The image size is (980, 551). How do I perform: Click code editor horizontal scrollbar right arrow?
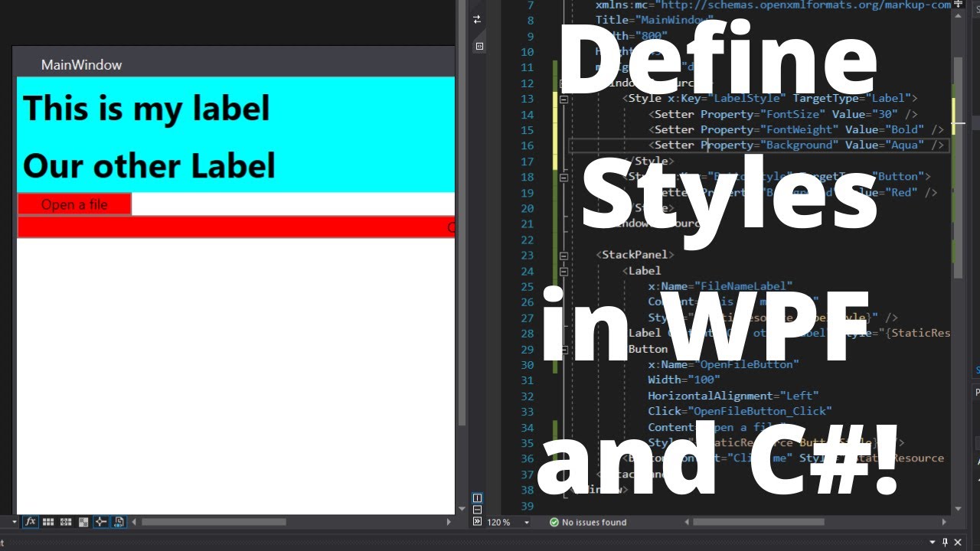(944, 522)
